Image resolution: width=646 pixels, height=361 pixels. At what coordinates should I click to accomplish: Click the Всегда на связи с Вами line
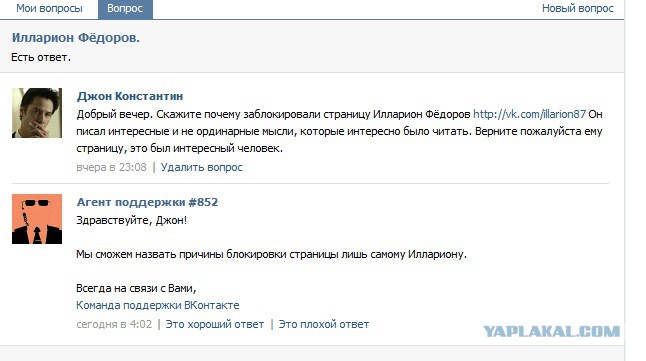point(136,288)
